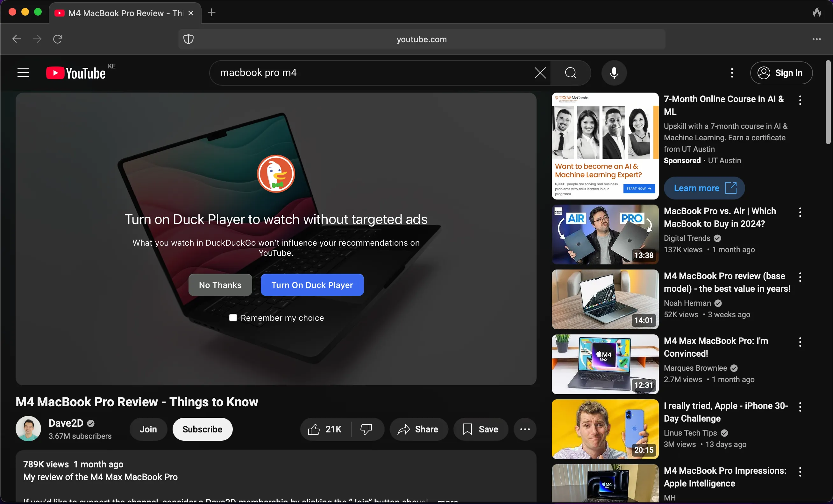The image size is (833, 504).
Task: Click the page vertical scrollbar
Action: [828, 102]
